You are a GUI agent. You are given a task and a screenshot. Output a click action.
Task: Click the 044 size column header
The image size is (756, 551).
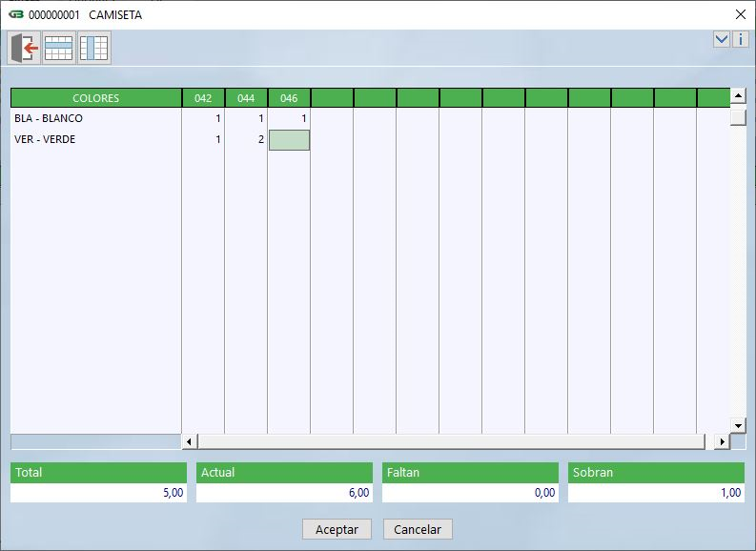246,98
